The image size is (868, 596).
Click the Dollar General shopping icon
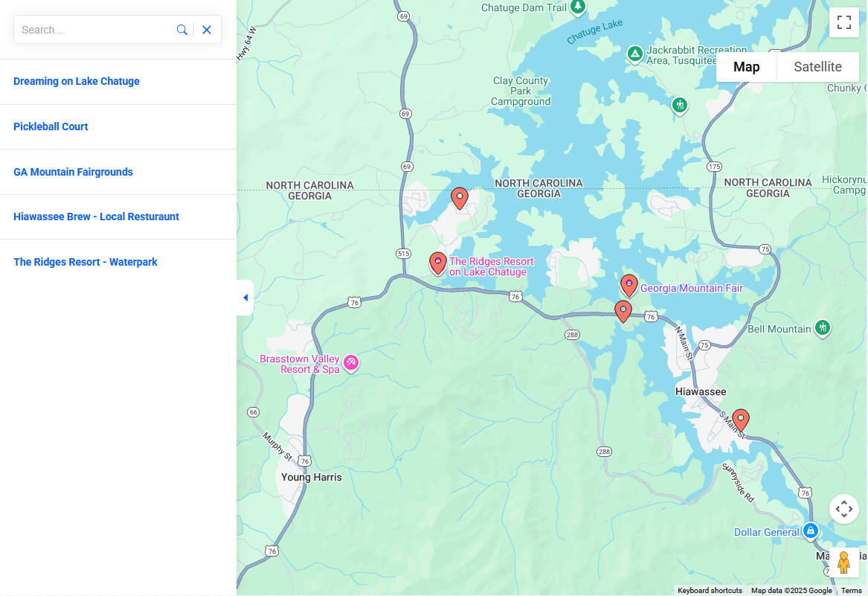coord(811,531)
